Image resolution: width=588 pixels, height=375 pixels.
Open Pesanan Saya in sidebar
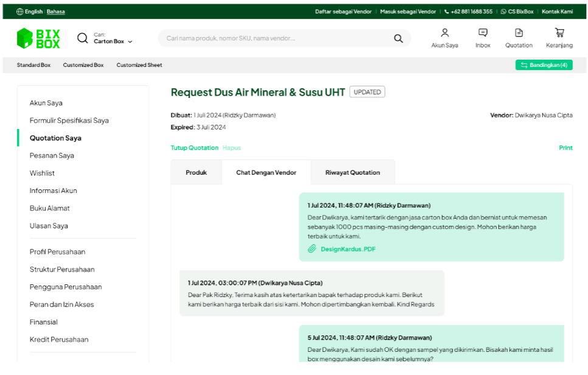(x=52, y=156)
